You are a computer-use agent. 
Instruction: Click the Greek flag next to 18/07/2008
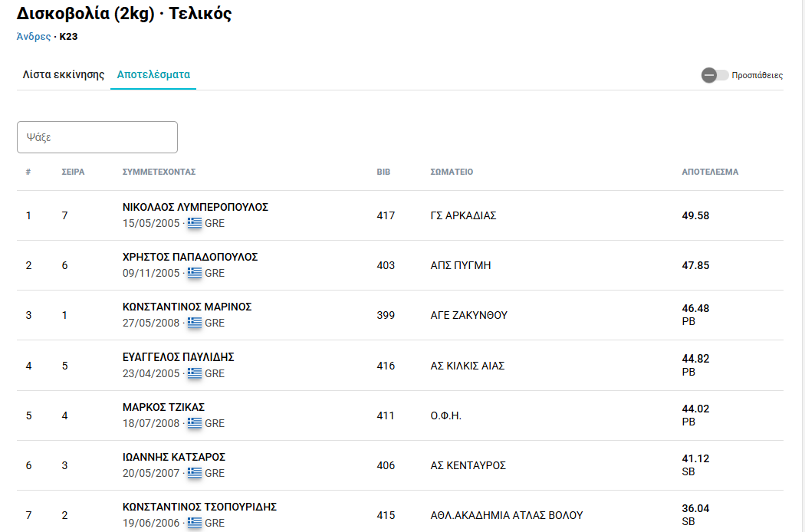coord(195,423)
